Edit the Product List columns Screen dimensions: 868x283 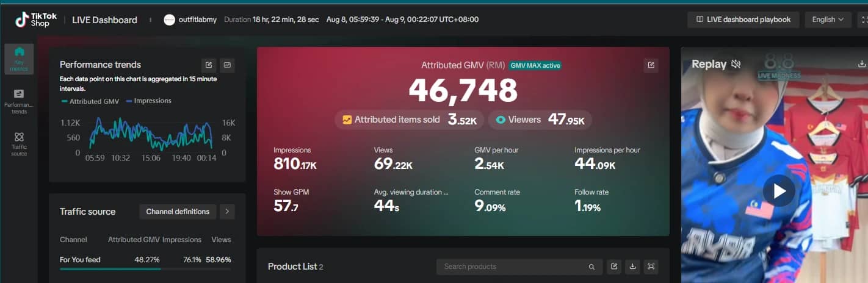point(614,267)
